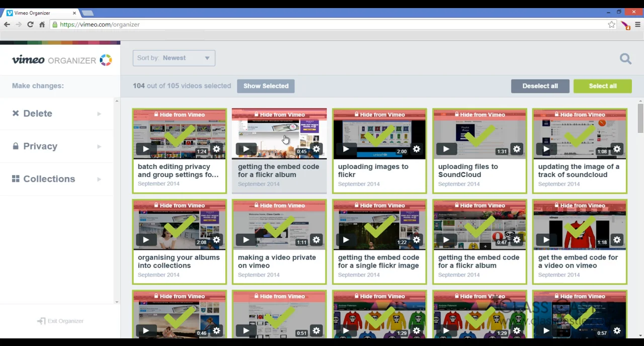The width and height of the screenshot is (644, 346).
Task: Expand the Delete option arrow
Action: click(99, 114)
